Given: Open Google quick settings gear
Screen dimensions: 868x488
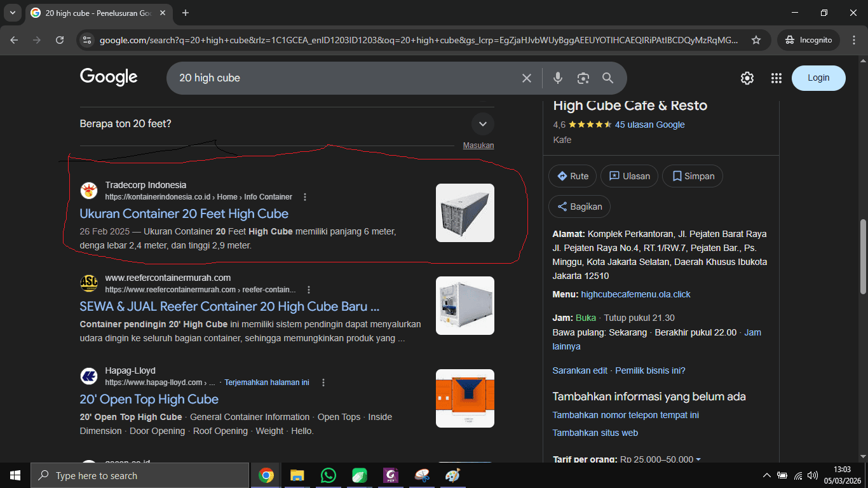Looking at the screenshot, I should tap(747, 78).
